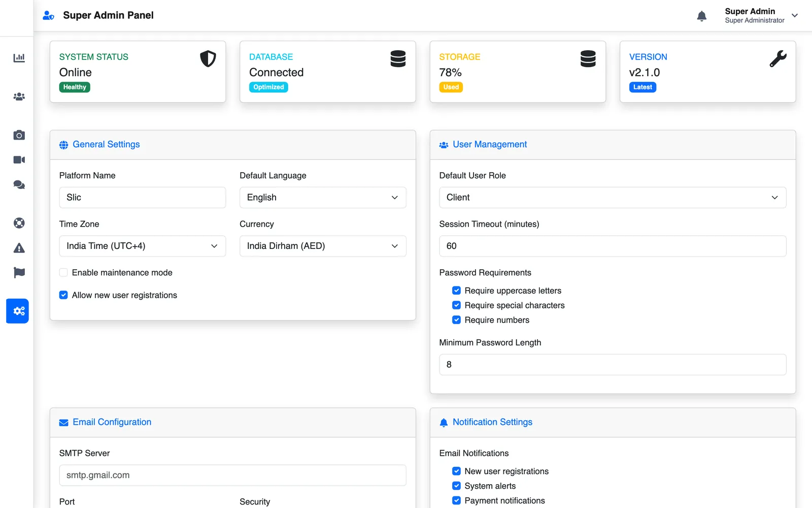Viewport: 812px width, 508px height.
Task: Toggle Payment notifications checkbox
Action: (x=456, y=501)
